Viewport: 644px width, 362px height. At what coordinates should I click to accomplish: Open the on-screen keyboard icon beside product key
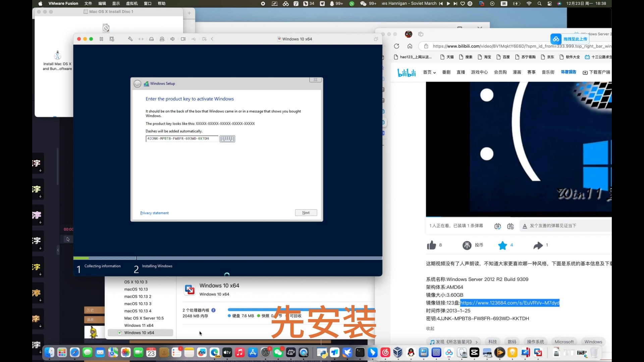(227, 139)
